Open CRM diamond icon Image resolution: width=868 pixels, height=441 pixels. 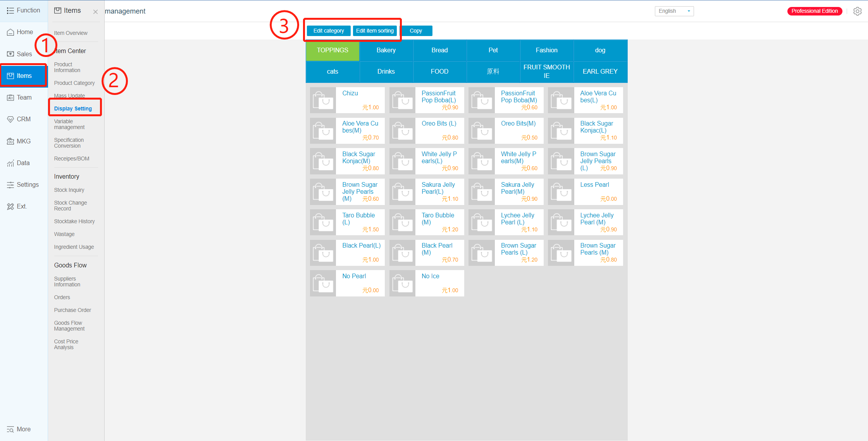(x=10, y=119)
